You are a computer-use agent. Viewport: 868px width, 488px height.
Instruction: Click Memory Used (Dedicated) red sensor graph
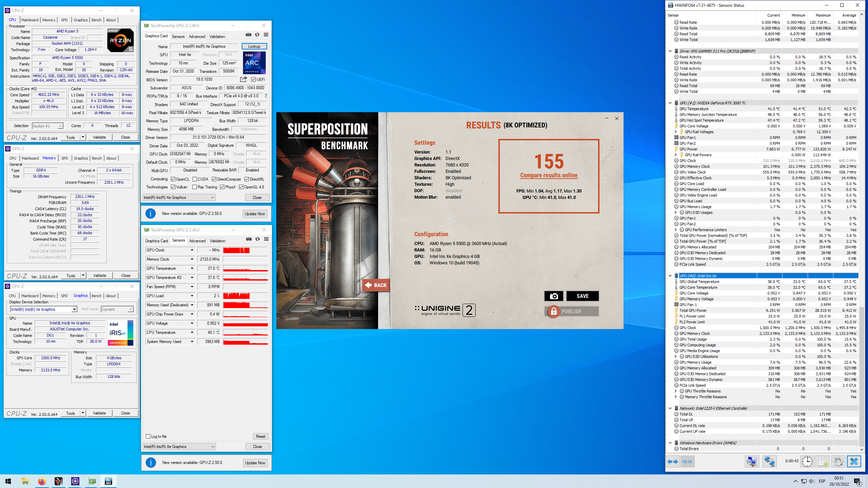tap(245, 305)
